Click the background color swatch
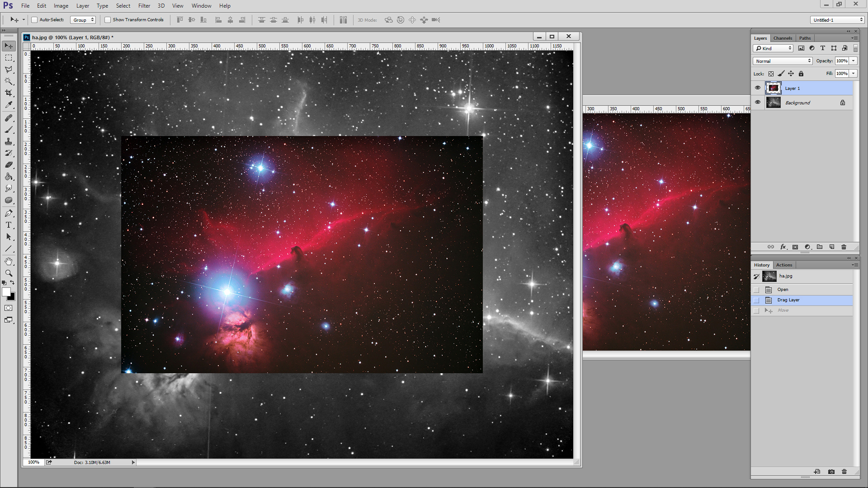The height and width of the screenshot is (488, 868). point(13,298)
